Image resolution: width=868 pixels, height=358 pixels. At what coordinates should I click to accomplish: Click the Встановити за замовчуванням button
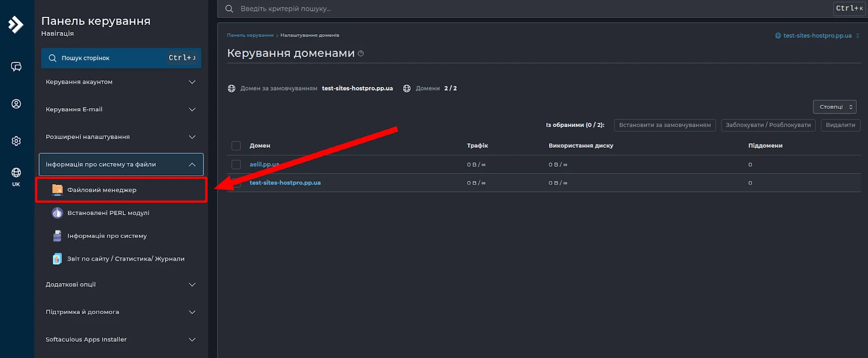pyautogui.click(x=665, y=125)
